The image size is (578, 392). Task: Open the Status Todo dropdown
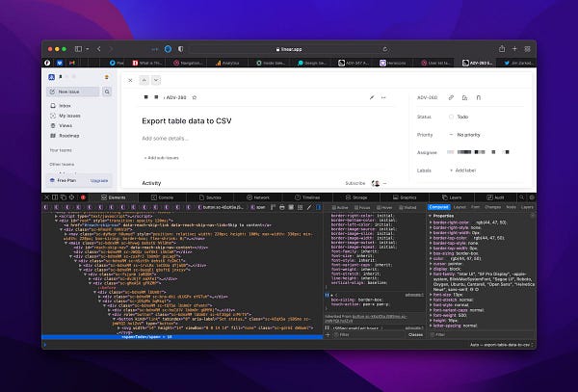tap(459, 117)
